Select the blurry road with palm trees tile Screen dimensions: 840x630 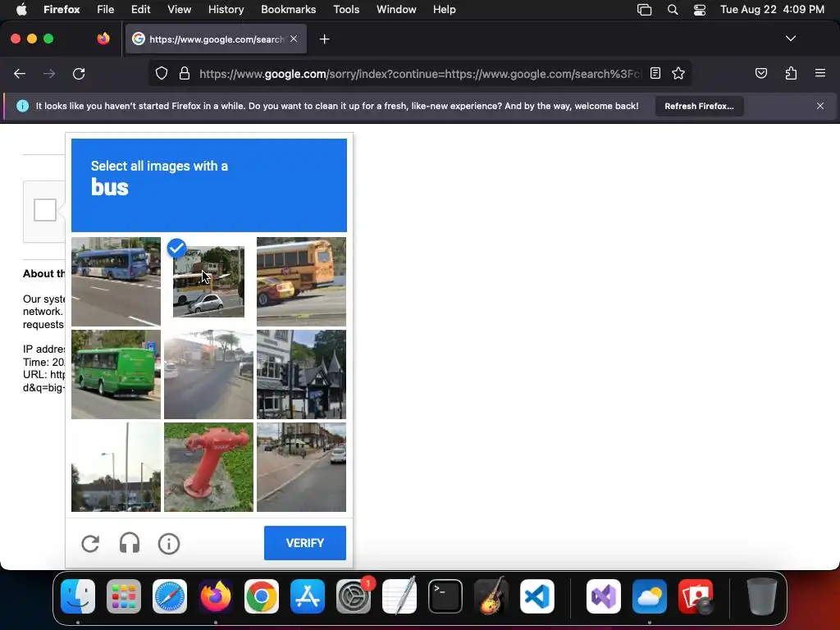click(208, 374)
